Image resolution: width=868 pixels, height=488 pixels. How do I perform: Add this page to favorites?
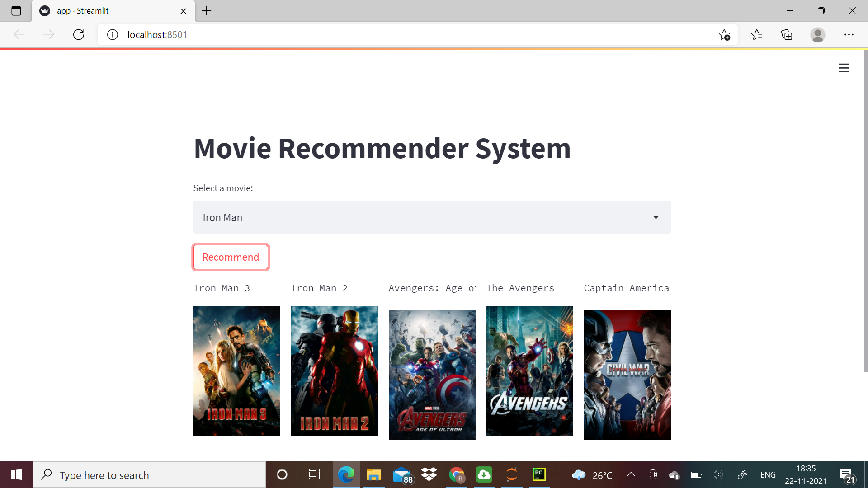725,34
